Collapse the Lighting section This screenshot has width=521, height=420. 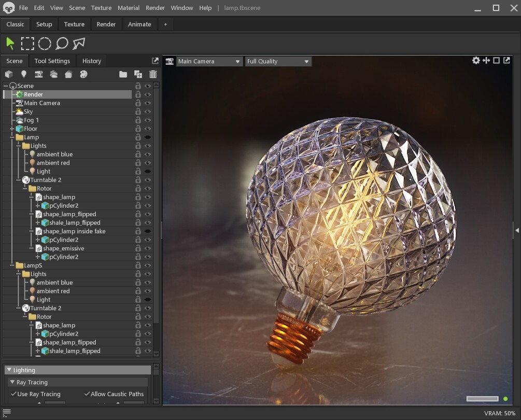9,370
